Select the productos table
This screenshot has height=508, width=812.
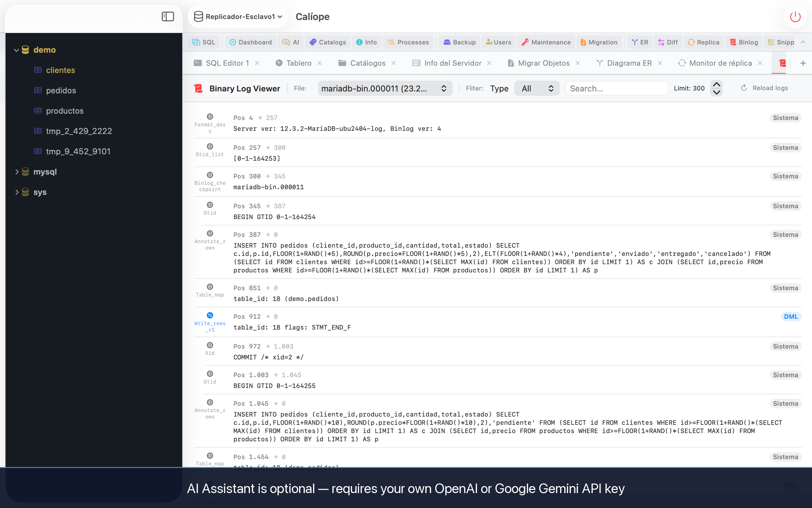(65, 111)
